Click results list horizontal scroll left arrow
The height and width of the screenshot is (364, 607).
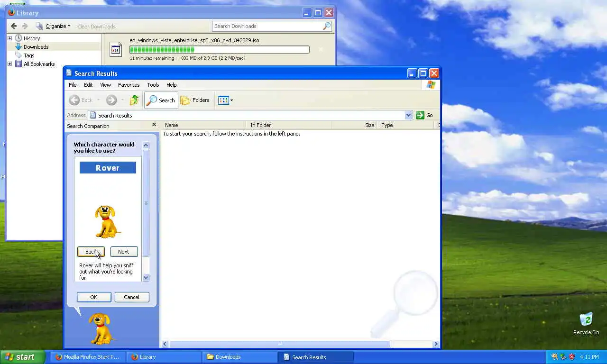pyautogui.click(x=165, y=344)
